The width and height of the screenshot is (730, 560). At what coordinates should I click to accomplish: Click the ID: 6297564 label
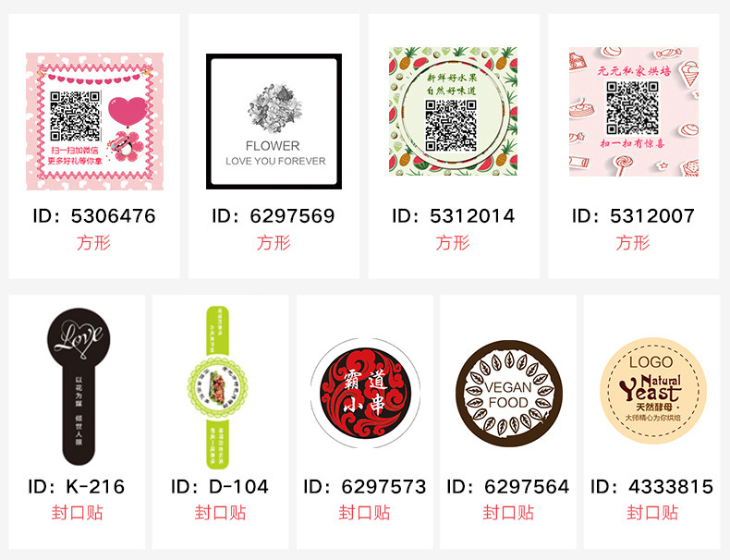click(x=508, y=487)
